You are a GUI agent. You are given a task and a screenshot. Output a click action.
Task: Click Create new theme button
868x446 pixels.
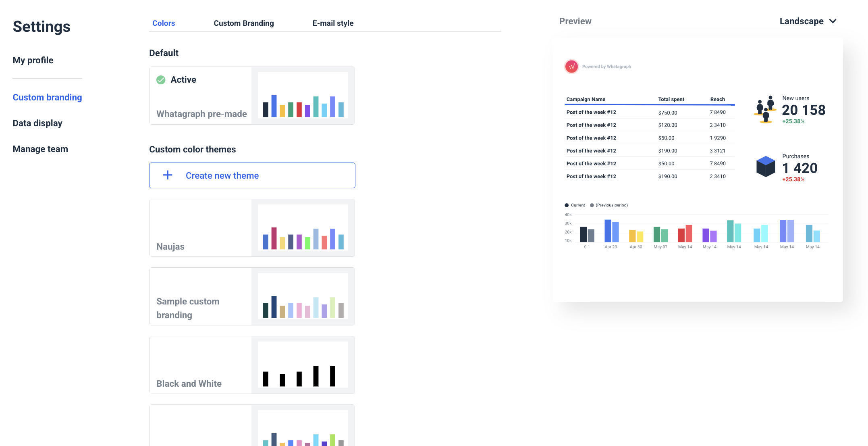point(252,175)
